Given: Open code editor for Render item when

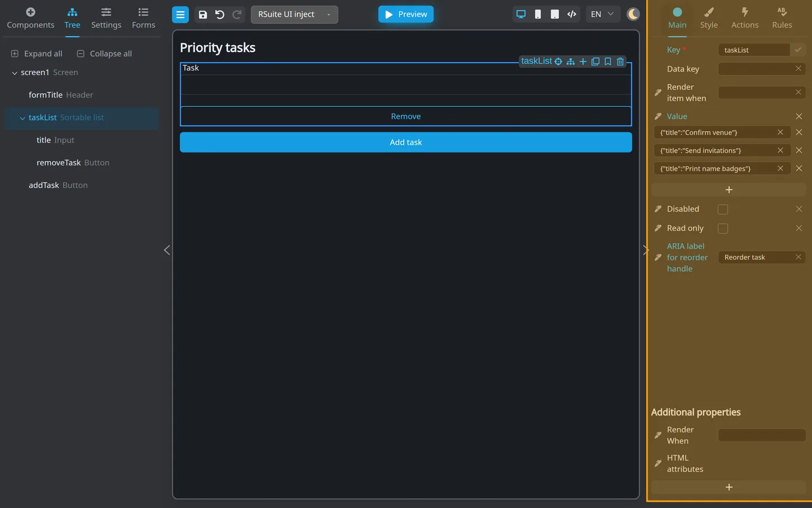Looking at the screenshot, I should (x=658, y=93).
